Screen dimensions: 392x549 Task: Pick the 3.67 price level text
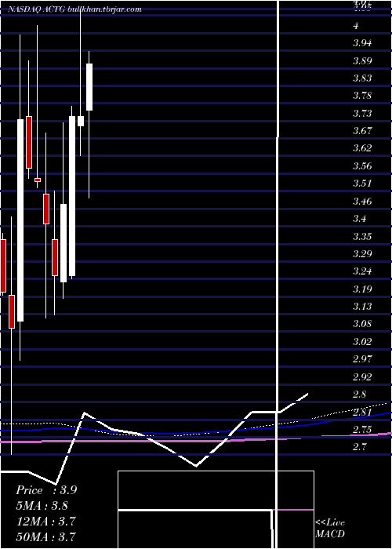362,131
